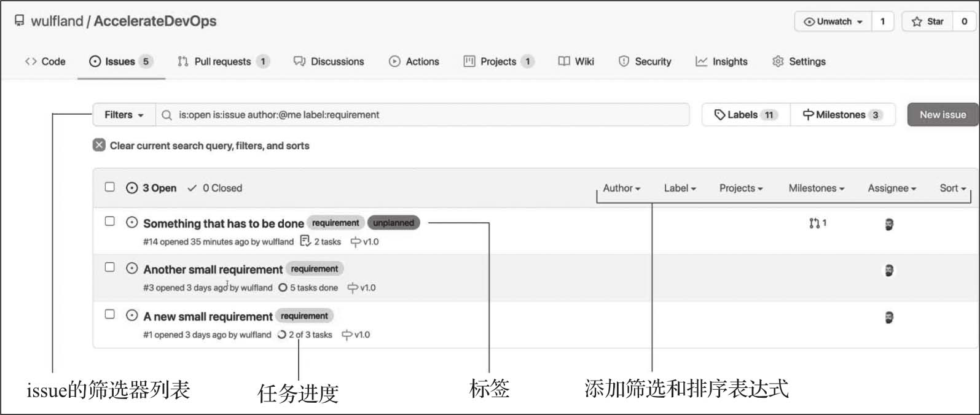Expand the Author filter dropdown
Image resolution: width=980 pixels, height=415 pixels.
621,188
